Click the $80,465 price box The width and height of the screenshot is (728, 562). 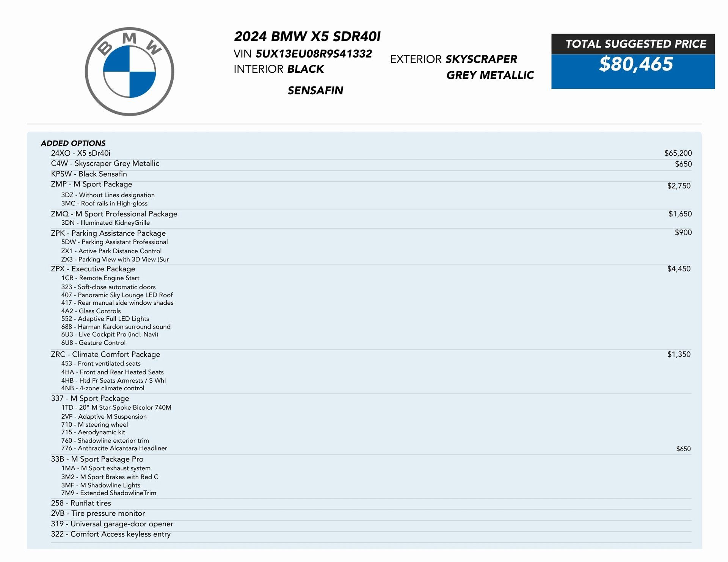635,64
